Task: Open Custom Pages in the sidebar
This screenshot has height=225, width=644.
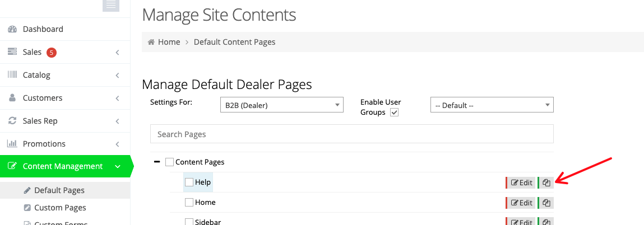Action: [x=60, y=208]
